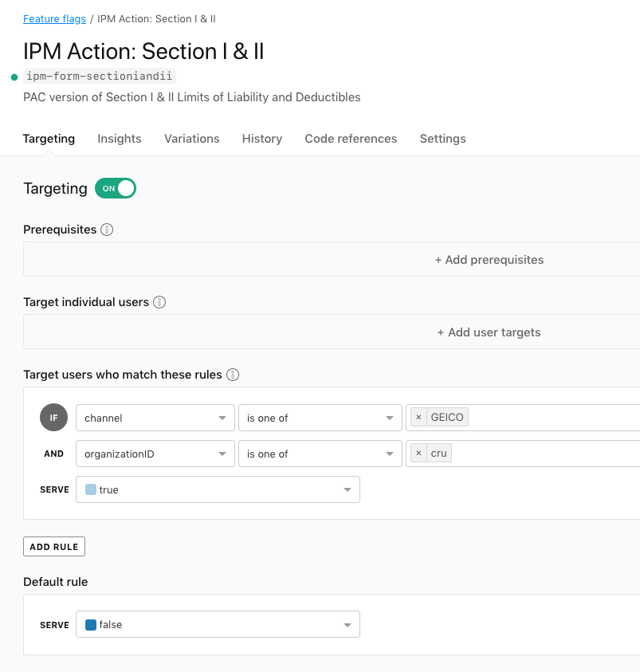
Task: Click info icon beside Target individual users
Action: click(x=159, y=302)
